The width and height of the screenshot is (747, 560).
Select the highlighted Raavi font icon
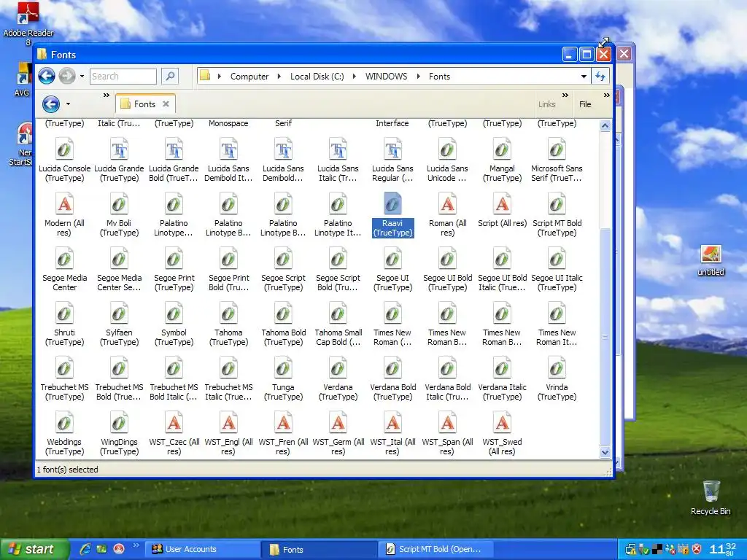tap(392, 204)
